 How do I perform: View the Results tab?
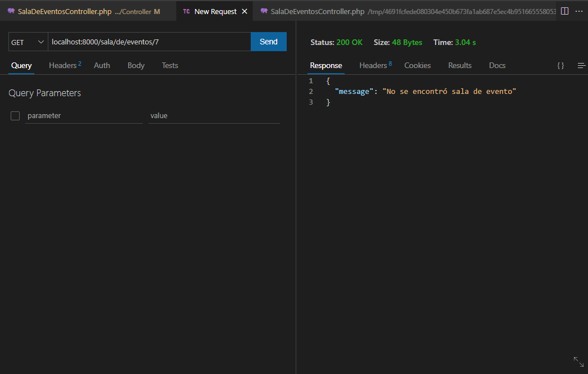[x=460, y=65]
